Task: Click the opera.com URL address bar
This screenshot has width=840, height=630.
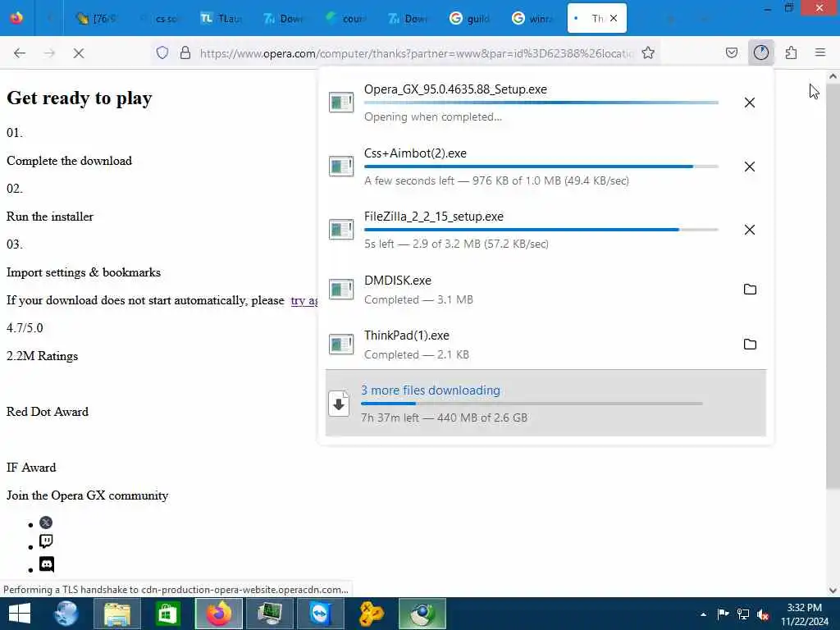Action: tap(416, 53)
